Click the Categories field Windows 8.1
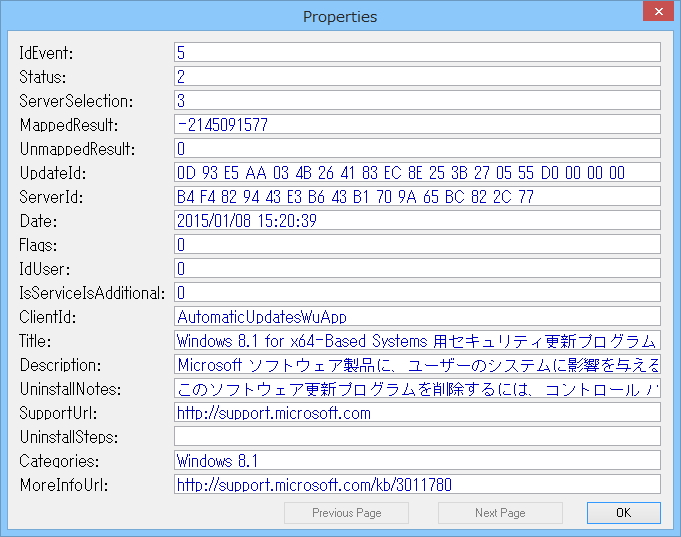681x537 pixels. pos(417,461)
